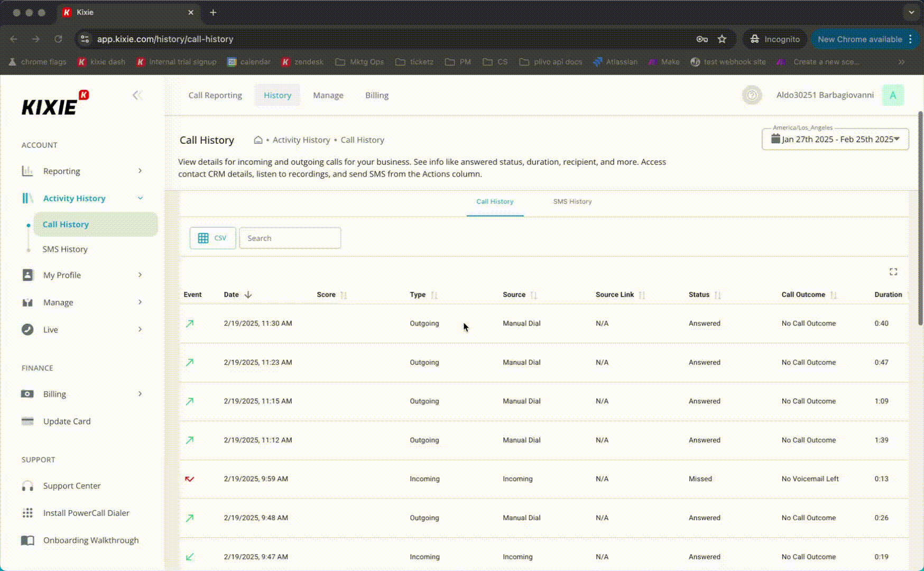The image size is (924, 571).
Task: Click the Billing sidebar icon
Action: (x=27, y=394)
